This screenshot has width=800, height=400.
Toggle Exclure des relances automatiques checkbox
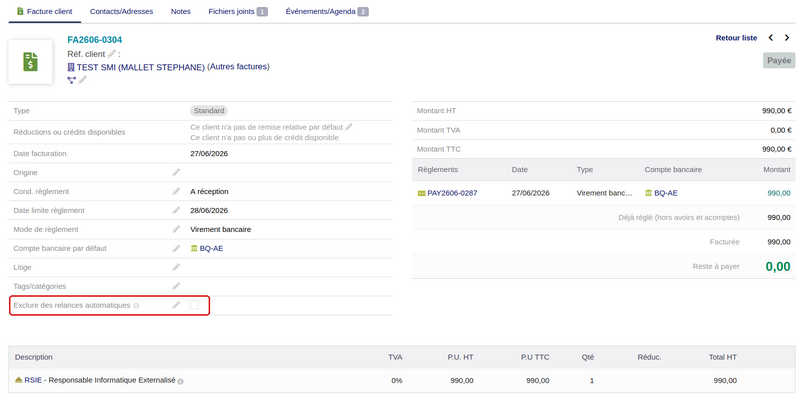tap(194, 305)
